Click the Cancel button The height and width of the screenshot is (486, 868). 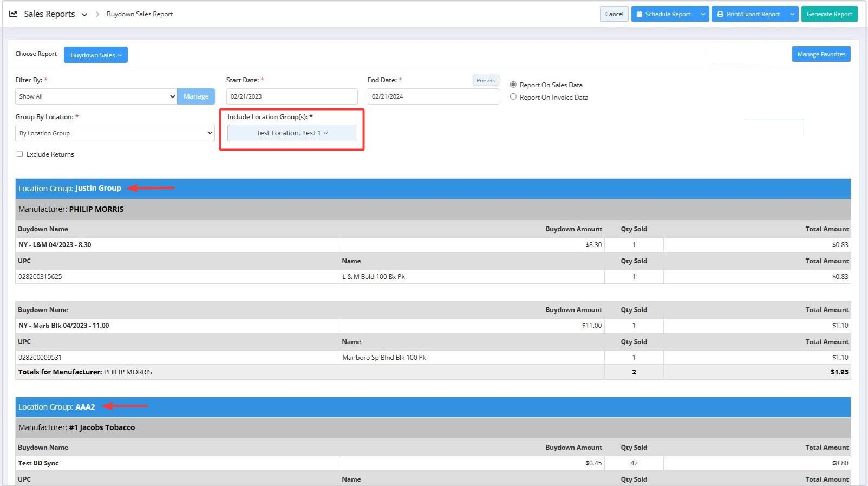pyautogui.click(x=614, y=14)
